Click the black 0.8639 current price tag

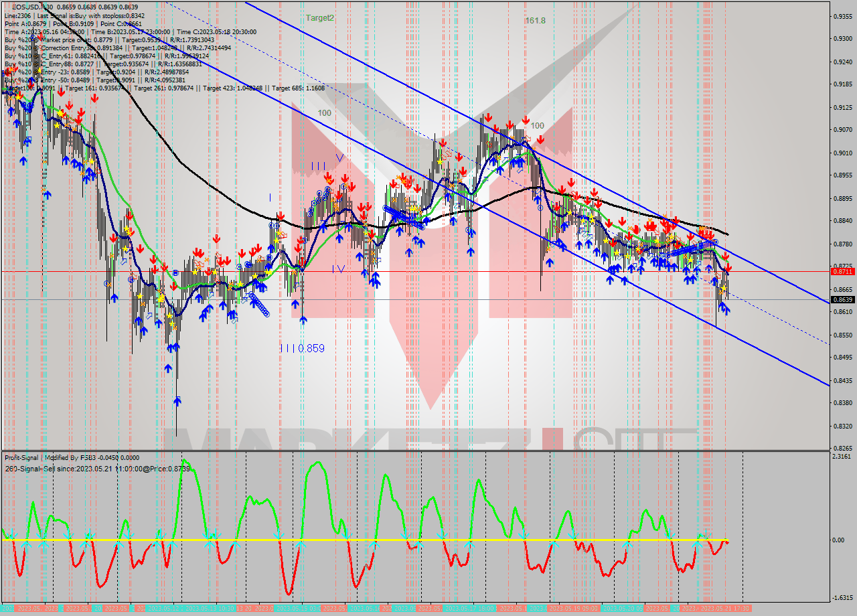click(842, 299)
